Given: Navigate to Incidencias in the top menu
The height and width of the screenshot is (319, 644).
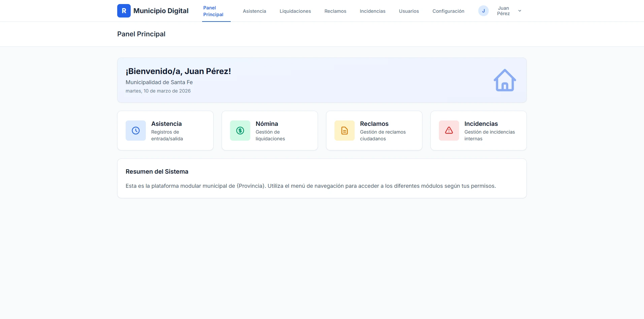Looking at the screenshot, I should click(373, 11).
